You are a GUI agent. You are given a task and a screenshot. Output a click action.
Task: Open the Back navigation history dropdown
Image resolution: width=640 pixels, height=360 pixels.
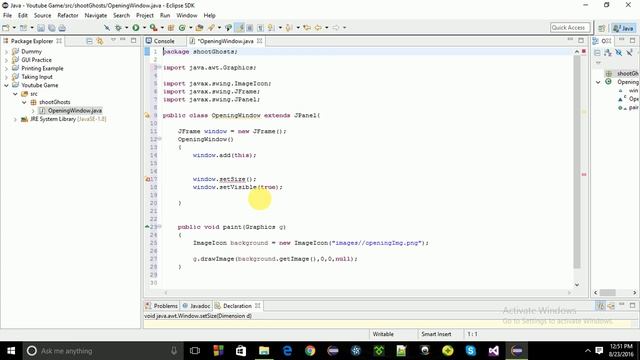click(x=327, y=28)
